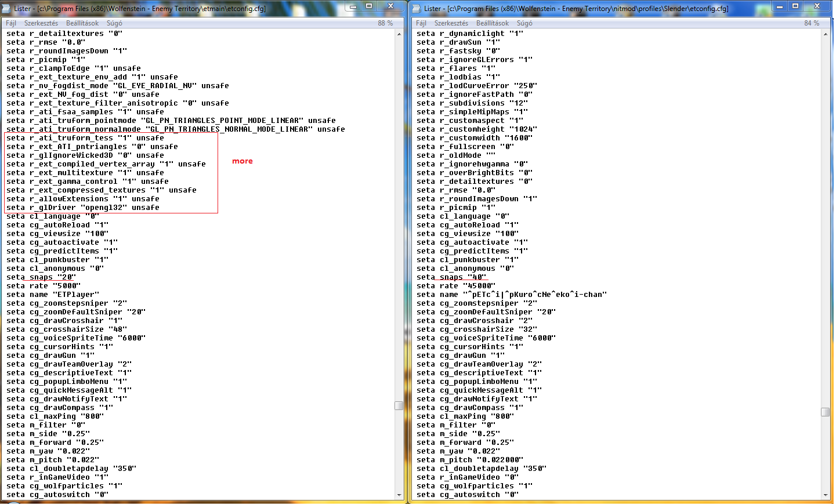Open the Szerkesztés menu in the left window
This screenshot has height=504, width=836.
(41, 23)
